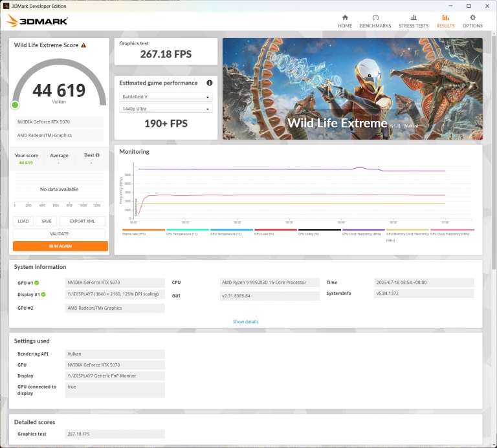The width and height of the screenshot is (497, 448).
Task: Click the vertical scrollbar on the right
Action: pyautogui.click(x=494, y=152)
